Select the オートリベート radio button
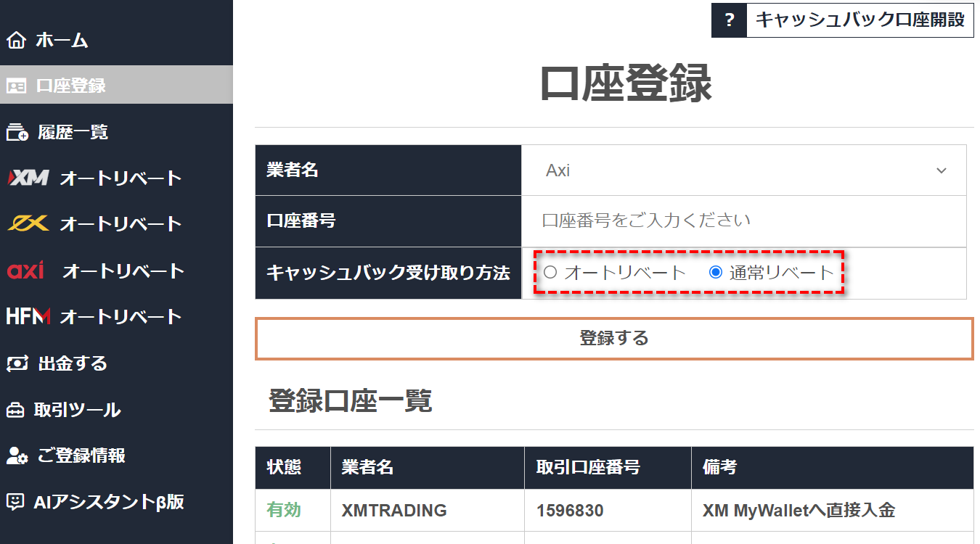980x544 pixels. (550, 273)
